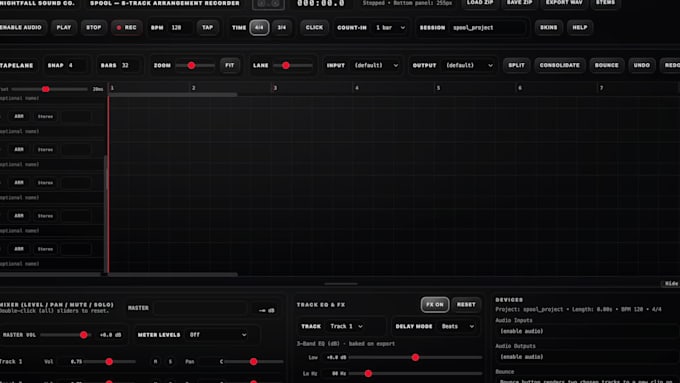Open the OUTPUT device dropdown

469,65
